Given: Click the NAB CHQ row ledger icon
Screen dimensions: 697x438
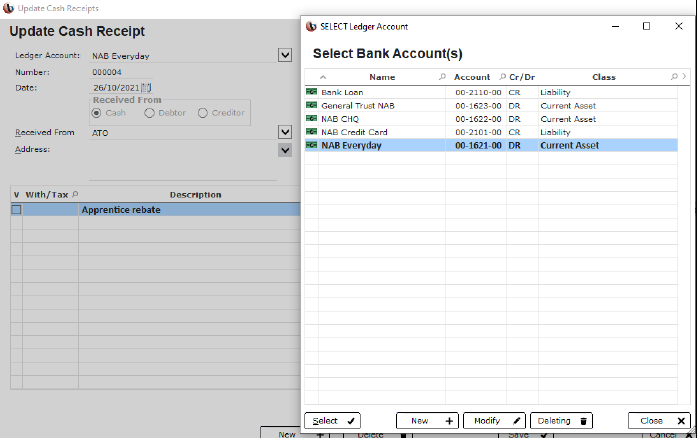Looking at the screenshot, I should 311,119.
